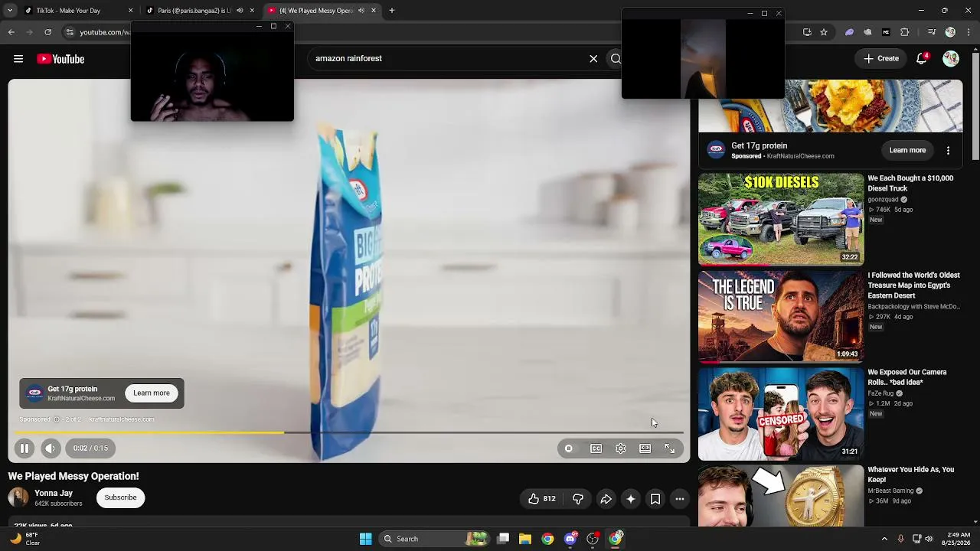Open the kraftnaturalcheese.com link under the ad
980x551 pixels.
(x=122, y=419)
